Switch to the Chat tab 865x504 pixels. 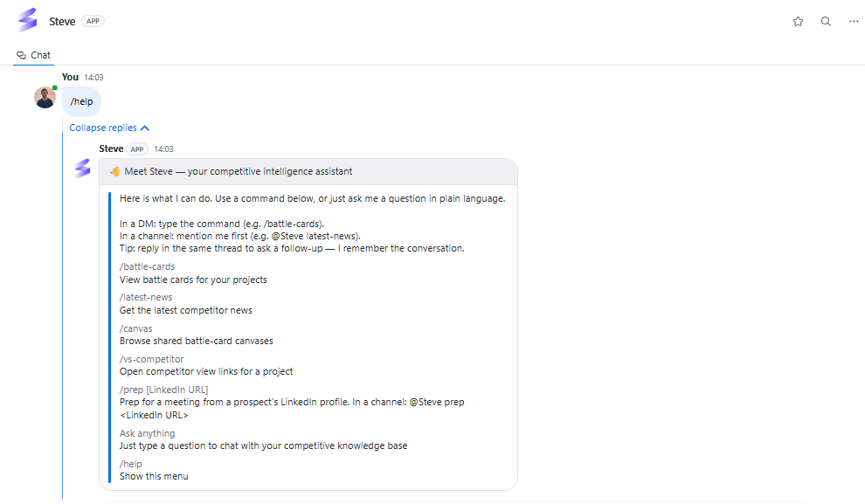coord(34,55)
